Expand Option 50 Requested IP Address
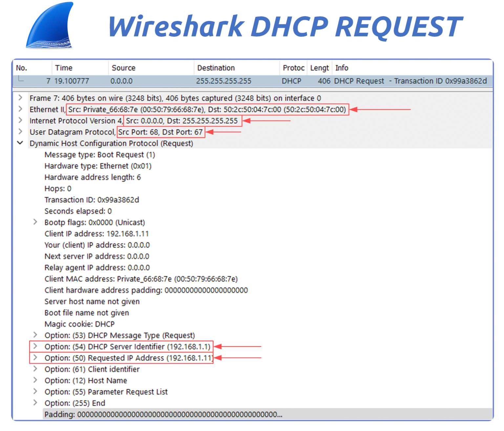Screen dimensions: 504x431 tap(35, 358)
